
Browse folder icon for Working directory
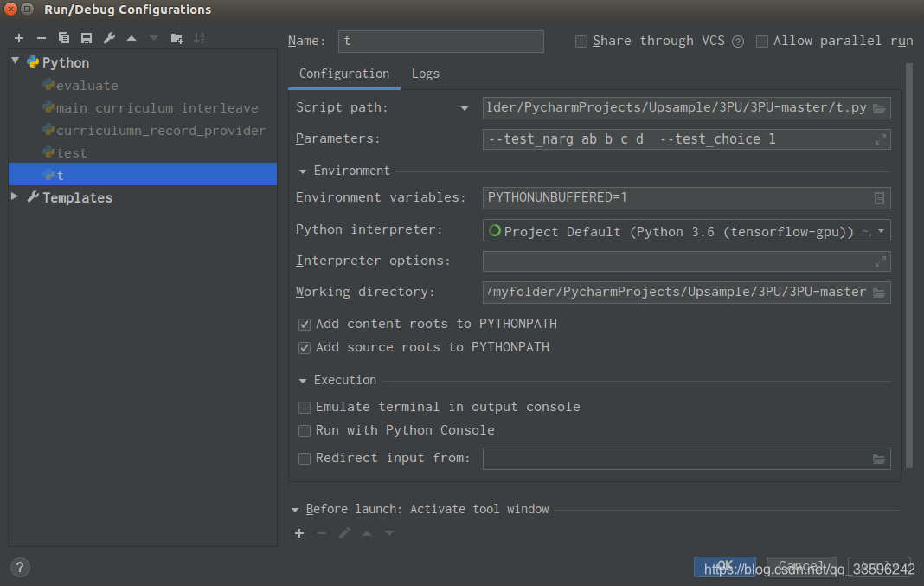879,293
